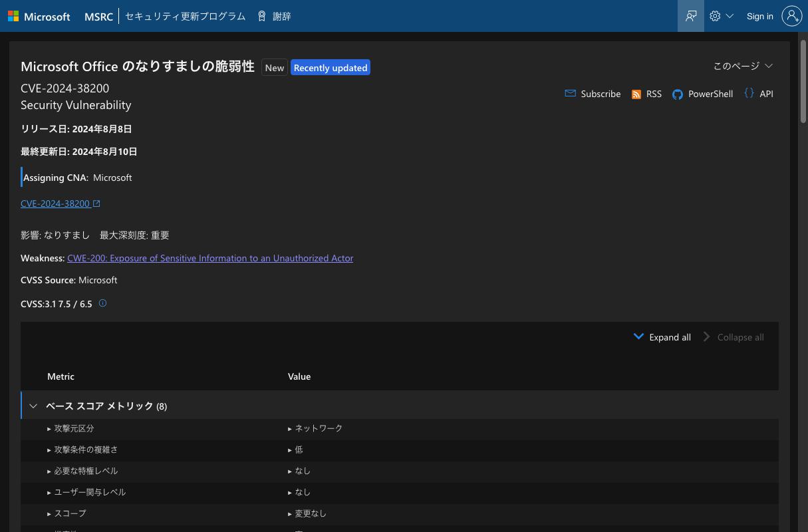Screen dimensions: 808x532
Task: Click the PowerShell GitHub icon
Action: 678,94
